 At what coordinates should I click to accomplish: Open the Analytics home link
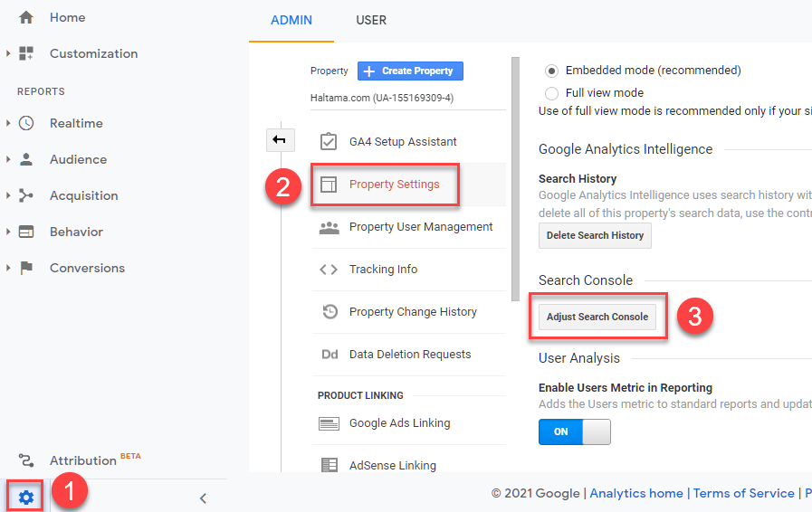[x=635, y=493]
